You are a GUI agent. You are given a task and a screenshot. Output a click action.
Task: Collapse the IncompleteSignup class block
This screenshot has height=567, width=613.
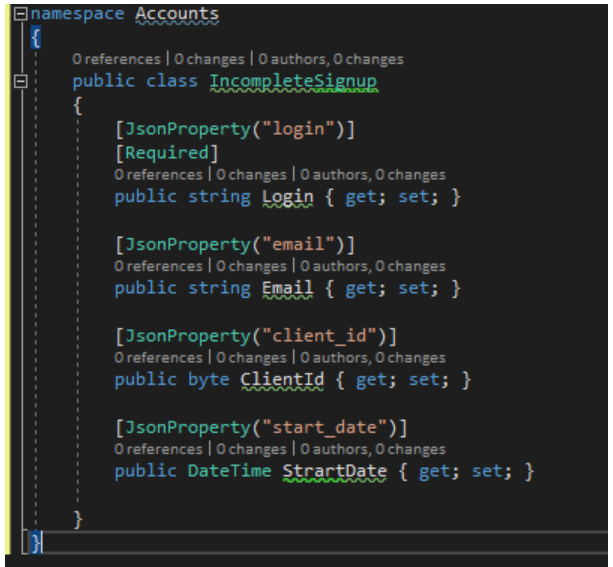coord(20,81)
